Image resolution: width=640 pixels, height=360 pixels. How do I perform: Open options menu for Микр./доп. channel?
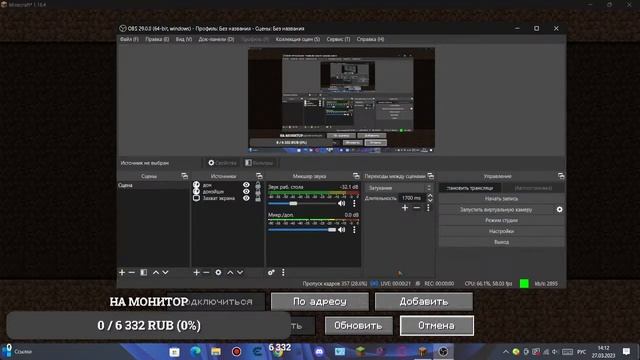coord(354,230)
